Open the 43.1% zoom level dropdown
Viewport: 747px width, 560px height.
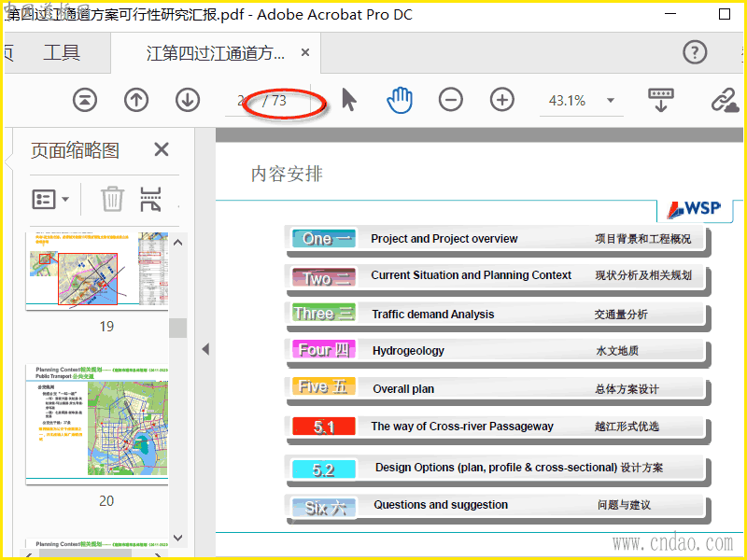point(611,101)
